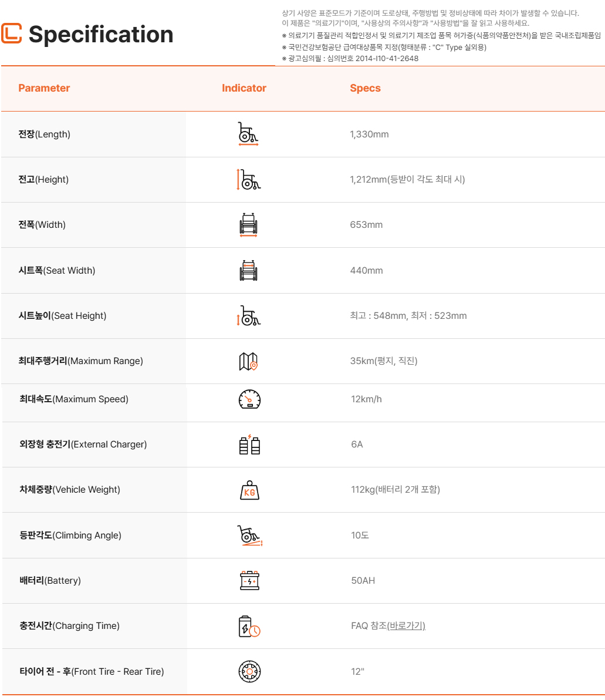
Task: Click the Indicator column header
Action: click(x=244, y=88)
